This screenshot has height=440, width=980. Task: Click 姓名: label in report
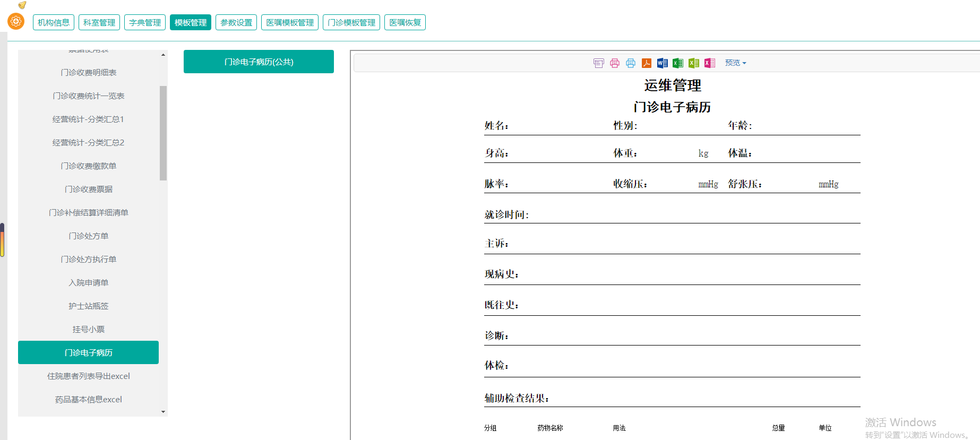point(496,126)
